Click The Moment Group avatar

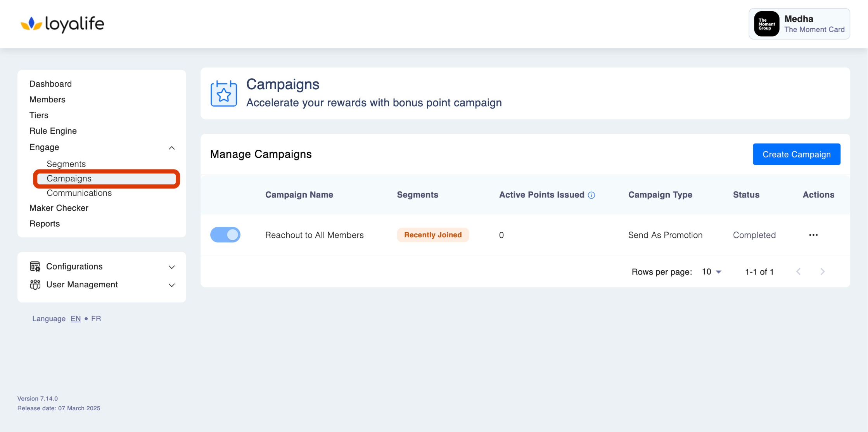(766, 24)
